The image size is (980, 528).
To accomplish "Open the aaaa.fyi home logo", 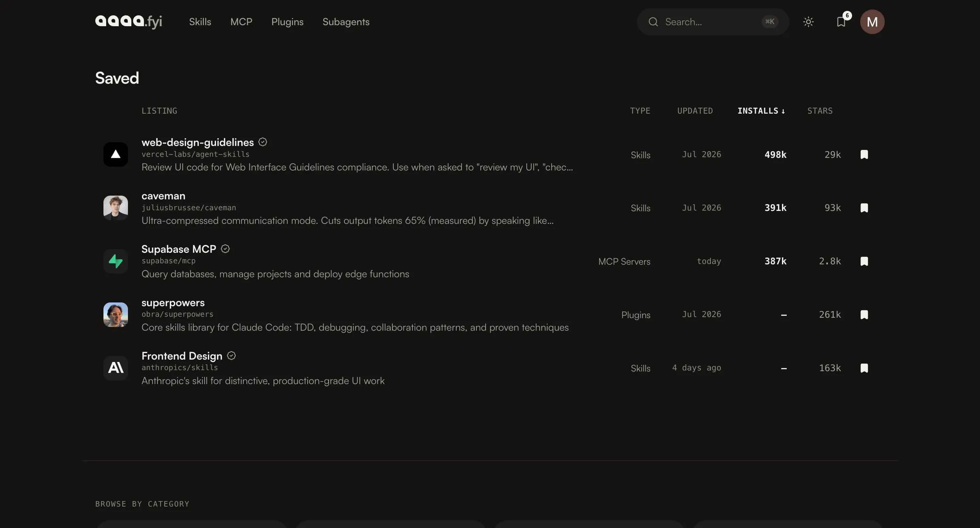I will [129, 22].
